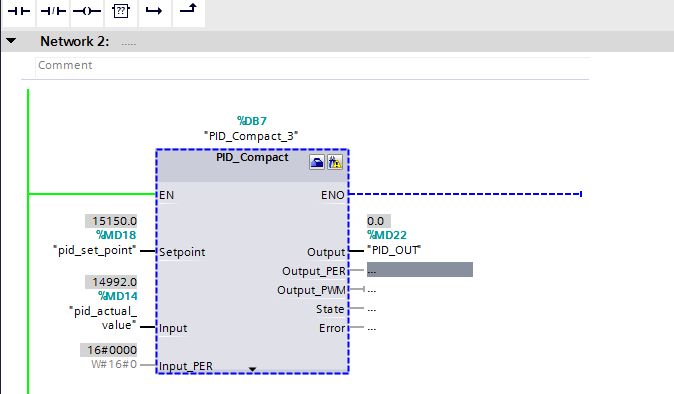Select the W#16#0 Input_PER operand
Viewport: 674px width, 394px height.
(114, 364)
